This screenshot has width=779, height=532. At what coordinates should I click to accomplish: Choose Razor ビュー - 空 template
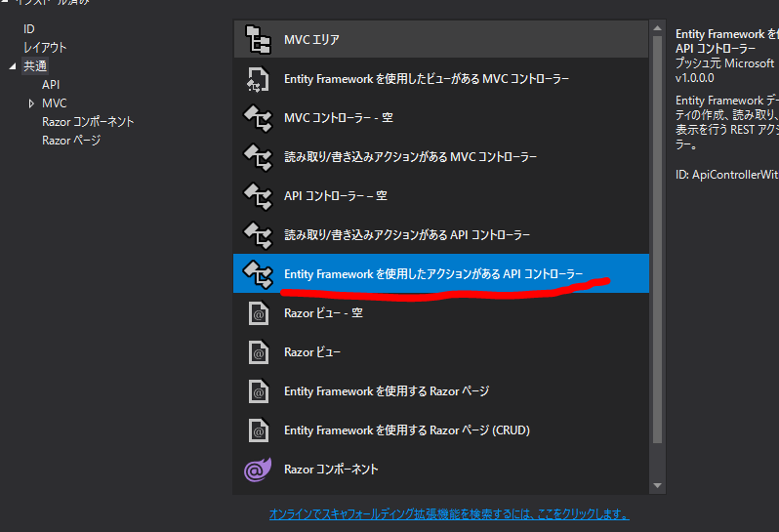(323, 313)
